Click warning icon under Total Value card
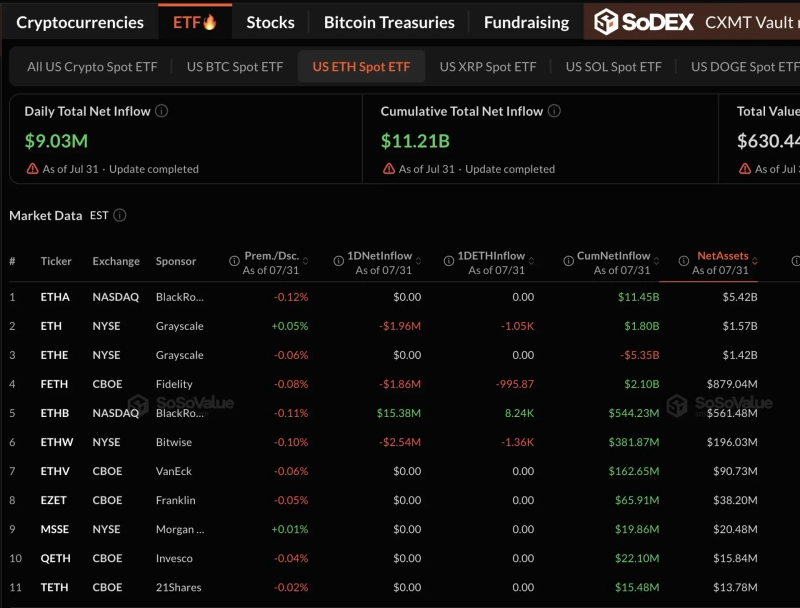800x608 pixels. pos(745,169)
